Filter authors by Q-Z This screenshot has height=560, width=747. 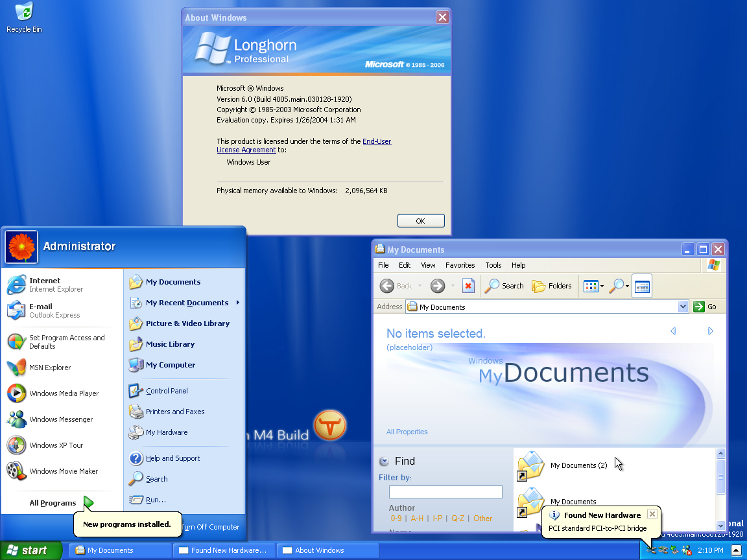tap(457, 518)
